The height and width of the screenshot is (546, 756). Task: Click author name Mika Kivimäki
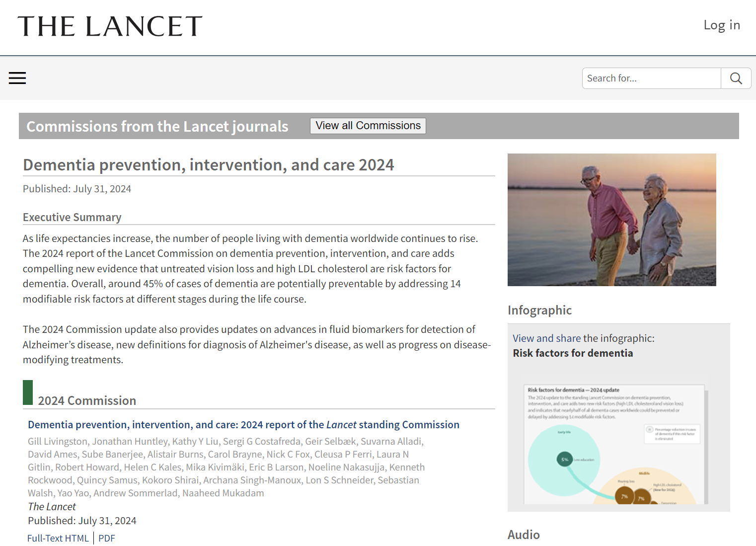tap(215, 467)
